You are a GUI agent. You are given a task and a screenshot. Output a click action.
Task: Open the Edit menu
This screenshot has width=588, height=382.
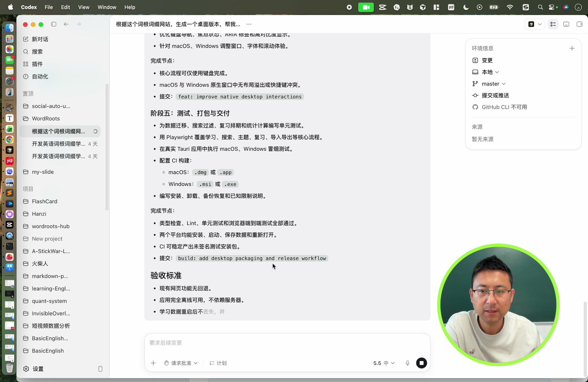[x=65, y=7]
